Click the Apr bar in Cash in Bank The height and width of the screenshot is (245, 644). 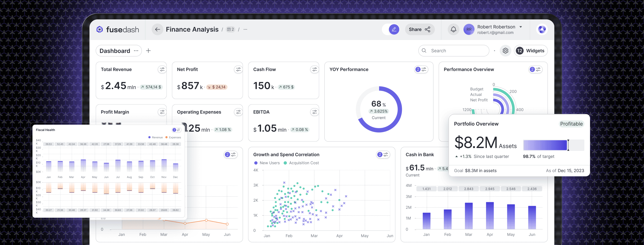[489, 216]
